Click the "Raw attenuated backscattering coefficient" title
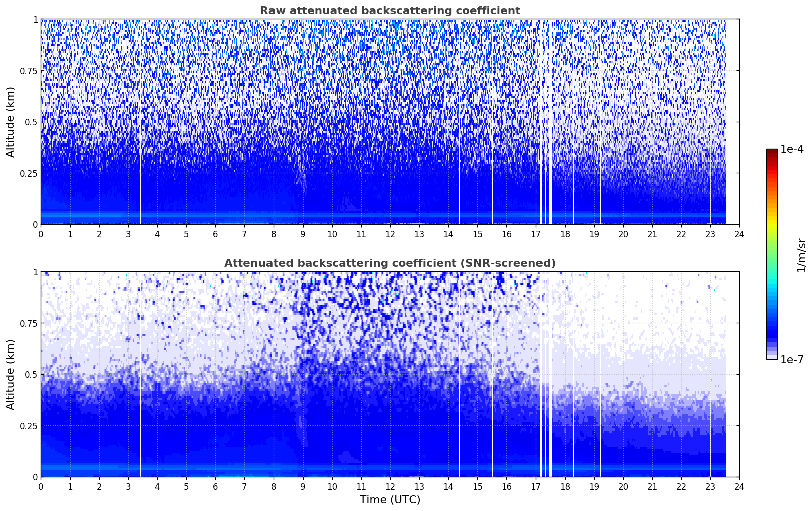Viewport: 812px width, 511px height. coord(390,11)
